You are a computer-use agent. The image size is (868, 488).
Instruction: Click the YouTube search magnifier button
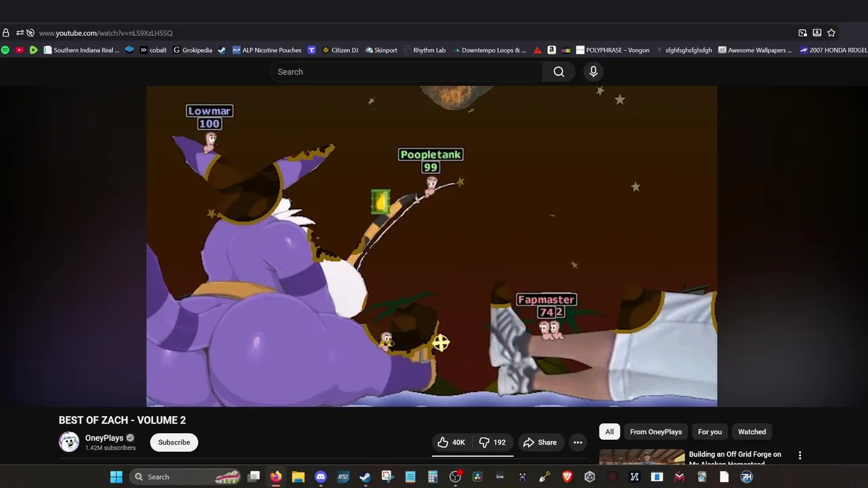pyautogui.click(x=559, y=72)
